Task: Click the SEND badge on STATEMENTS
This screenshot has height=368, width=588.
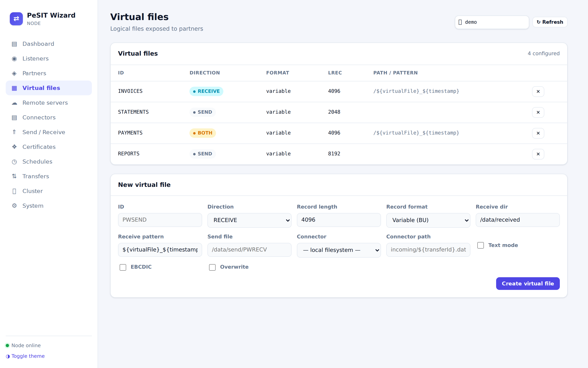Action: [203, 112]
